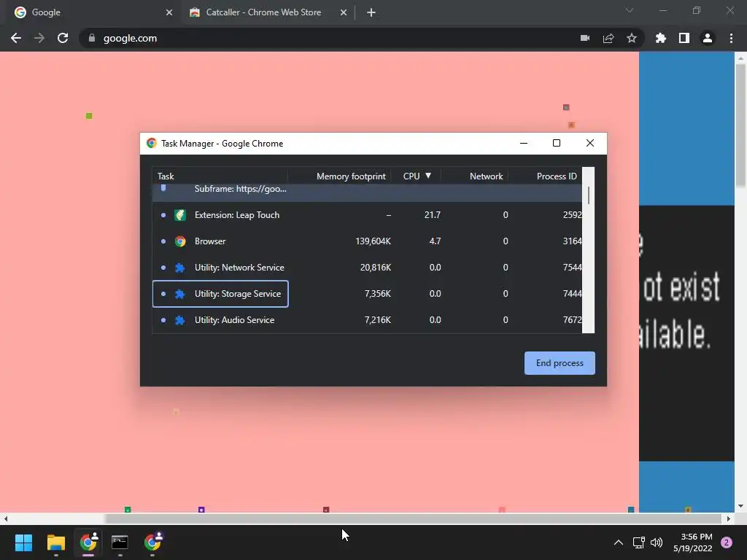Click the share page icon

tap(608, 38)
